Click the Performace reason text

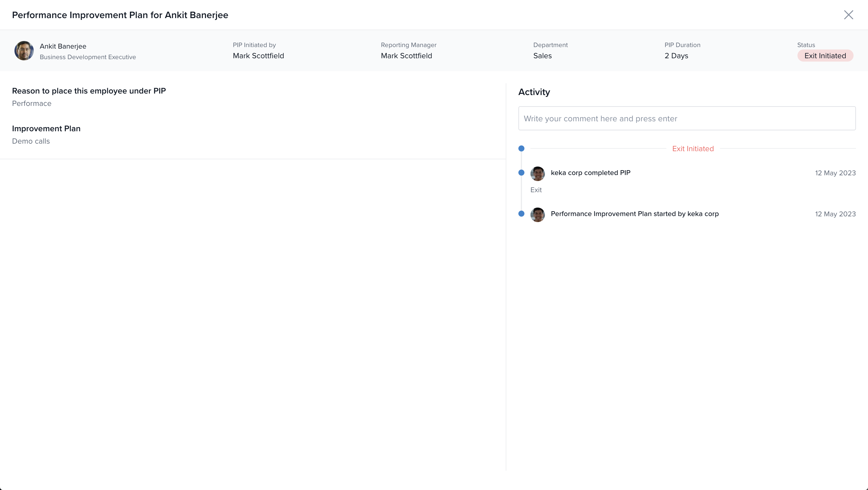pos(32,103)
